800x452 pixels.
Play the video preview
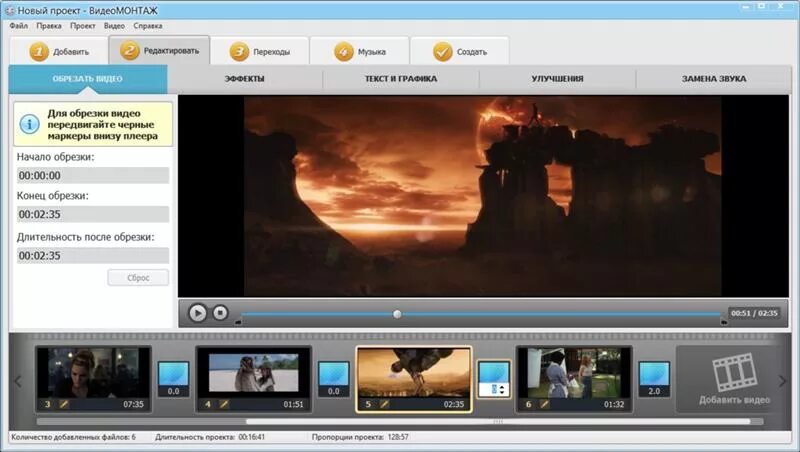click(197, 313)
